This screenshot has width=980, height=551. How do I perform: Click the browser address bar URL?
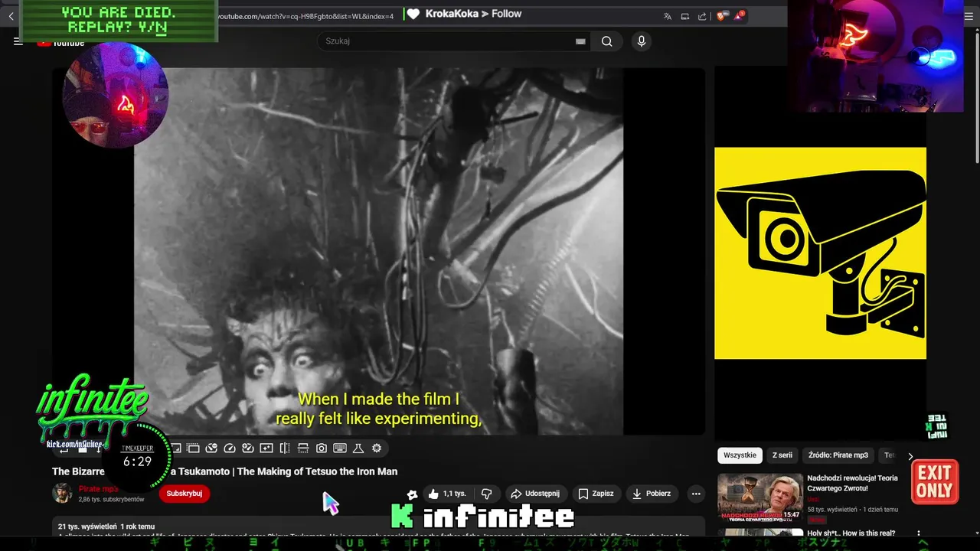305,16
